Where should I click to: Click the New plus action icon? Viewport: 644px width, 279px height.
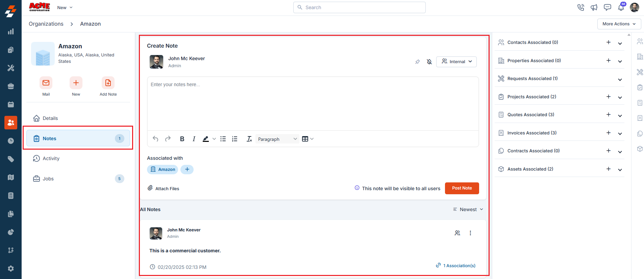click(x=76, y=83)
